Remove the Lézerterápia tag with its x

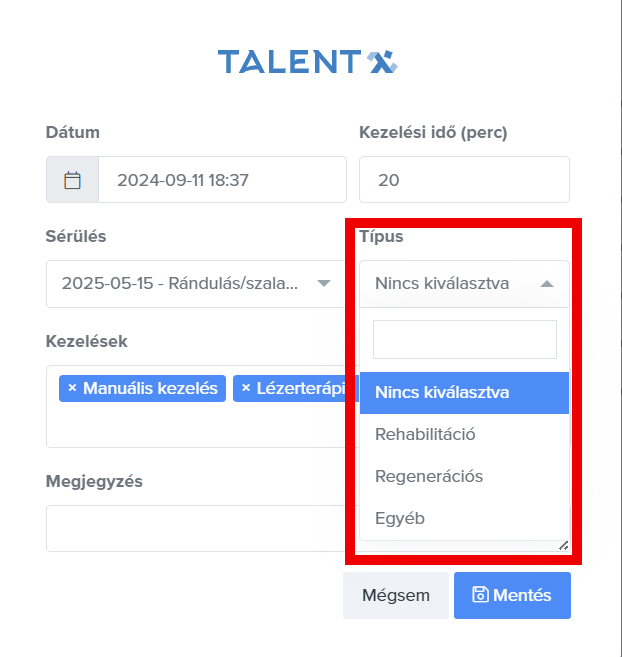click(x=246, y=388)
